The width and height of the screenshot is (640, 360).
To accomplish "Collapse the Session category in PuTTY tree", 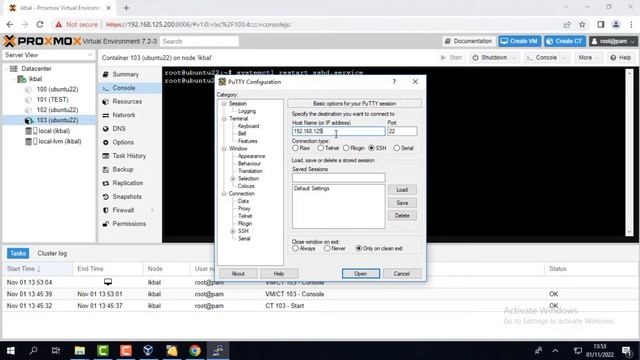I will [224, 104].
